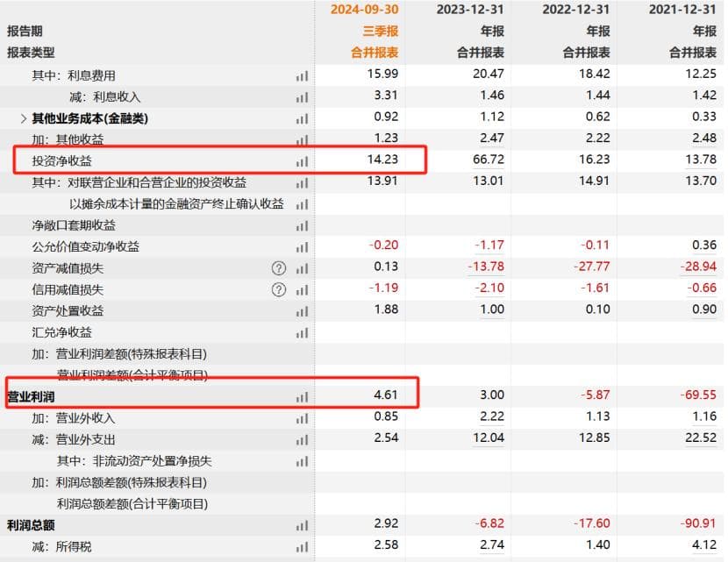This screenshot has height=562, width=728.
Task: Open help icon beside 信用减值损失
Action: pyautogui.click(x=279, y=289)
